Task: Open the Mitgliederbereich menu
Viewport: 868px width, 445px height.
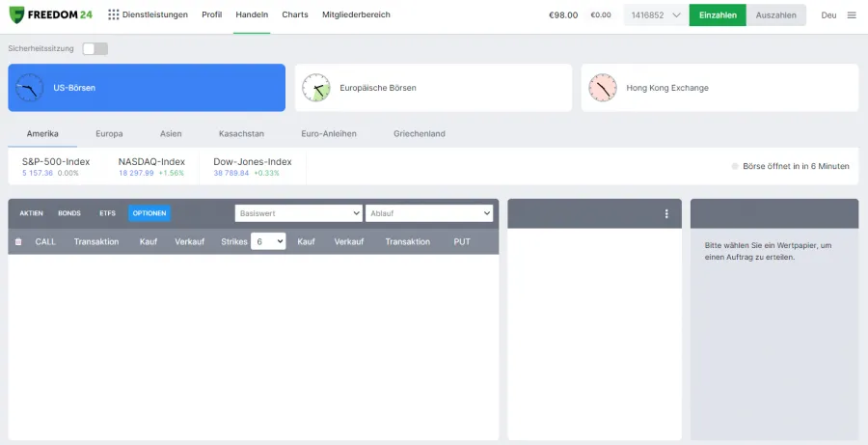Action: [356, 15]
